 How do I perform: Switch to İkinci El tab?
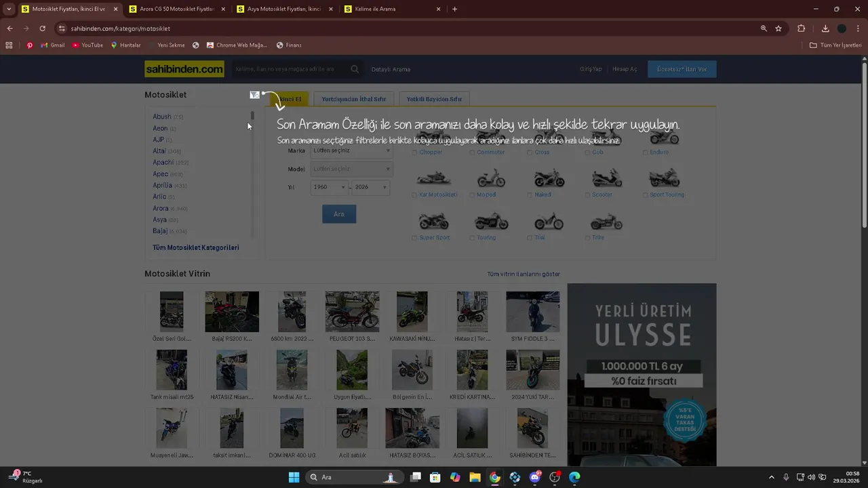290,99
